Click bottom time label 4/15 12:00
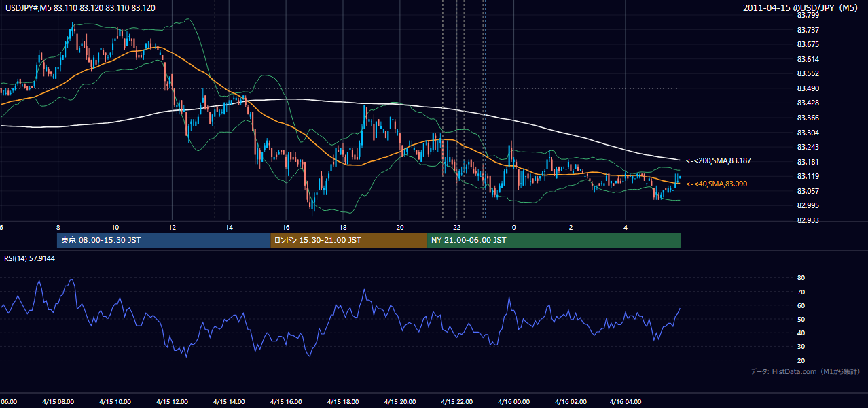The image size is (868, 408). click(x=172, y=401)
